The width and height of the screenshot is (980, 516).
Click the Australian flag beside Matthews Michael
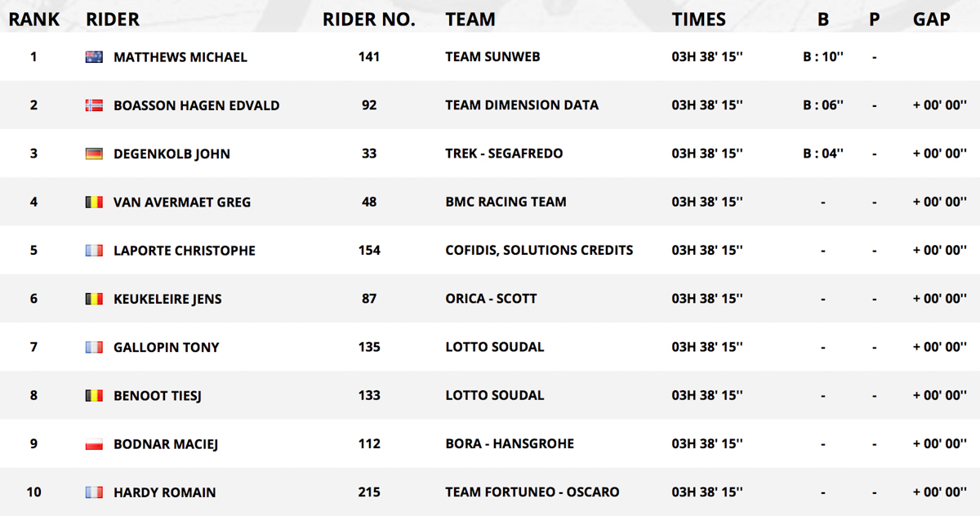coord(94,57)
